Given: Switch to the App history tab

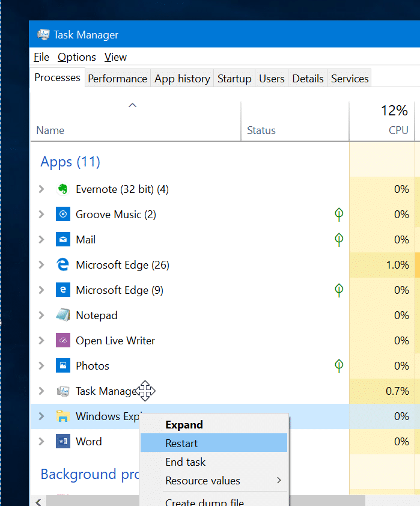Looking at the screenshot, I should pos(182,78).
